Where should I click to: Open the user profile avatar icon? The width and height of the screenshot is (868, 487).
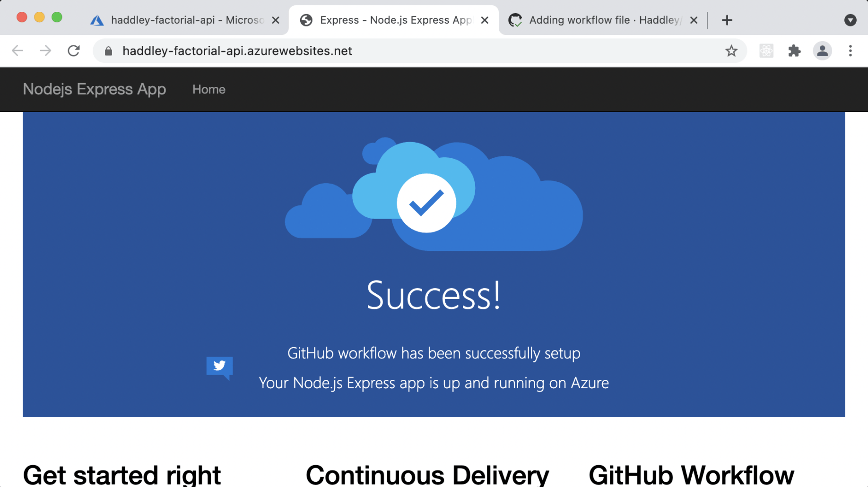822,51
